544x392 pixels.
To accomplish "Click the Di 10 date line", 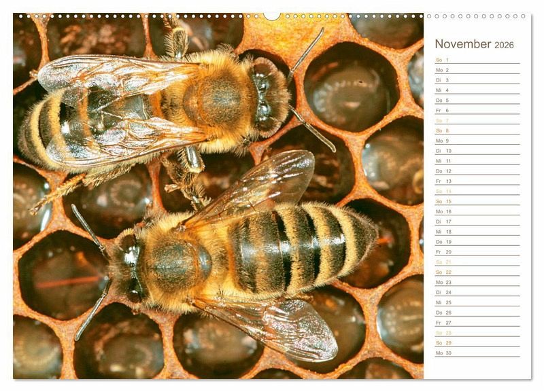I will point(476,151).
